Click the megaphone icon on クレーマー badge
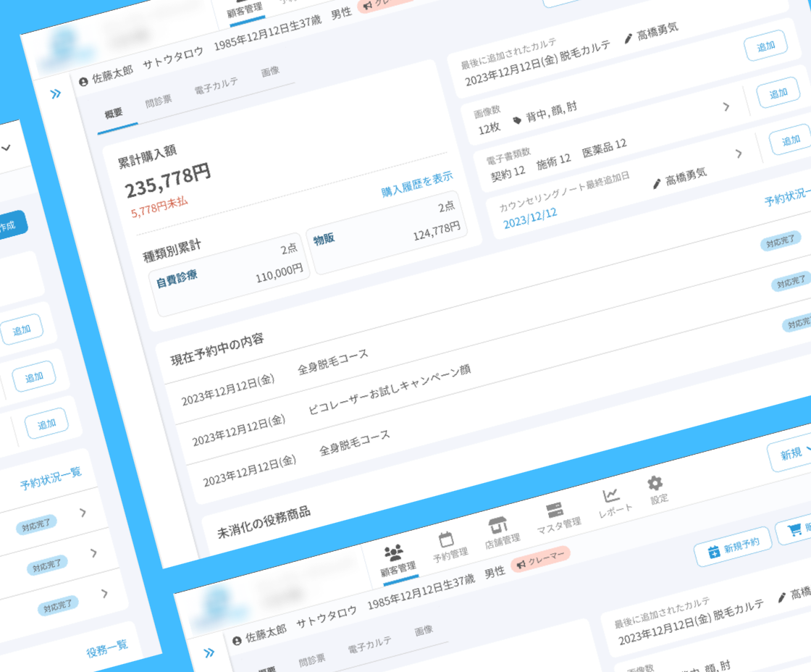 tap(521, 565)
